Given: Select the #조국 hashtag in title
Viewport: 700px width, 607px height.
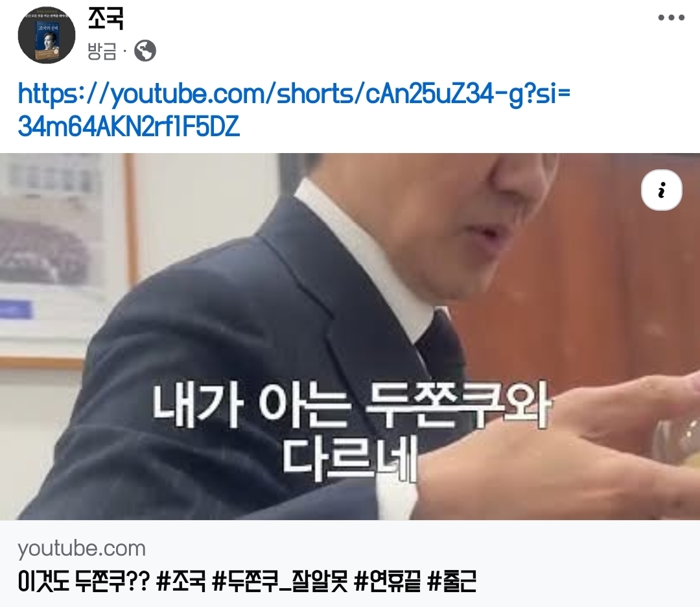Looking at the screenshot, I should point(181,581).
